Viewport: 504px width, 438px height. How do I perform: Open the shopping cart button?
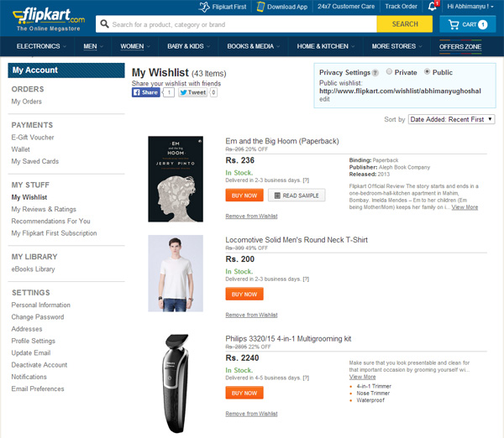[x=468, y=24]
